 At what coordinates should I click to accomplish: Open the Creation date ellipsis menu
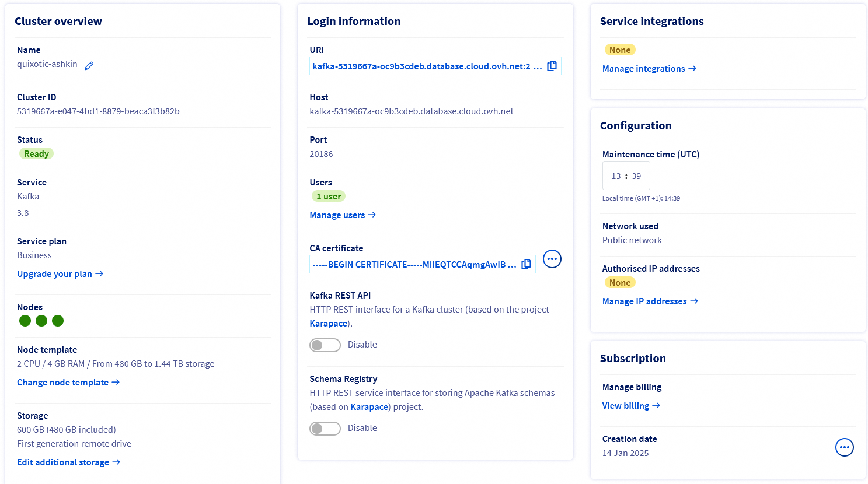844,447
